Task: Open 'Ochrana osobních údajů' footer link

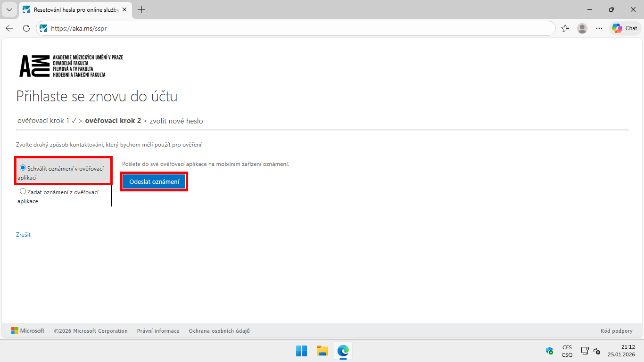Action: click(219, 331)
